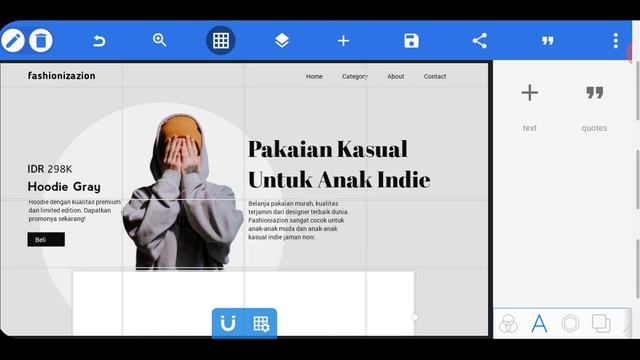Select the About nav item
The image size is (640, 360).
pos(396,76)
